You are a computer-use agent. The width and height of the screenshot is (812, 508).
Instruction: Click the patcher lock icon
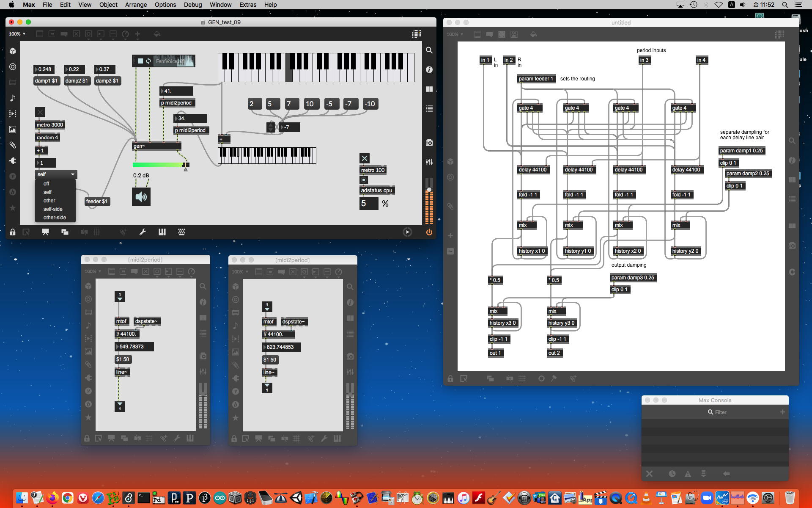point(13,232)
